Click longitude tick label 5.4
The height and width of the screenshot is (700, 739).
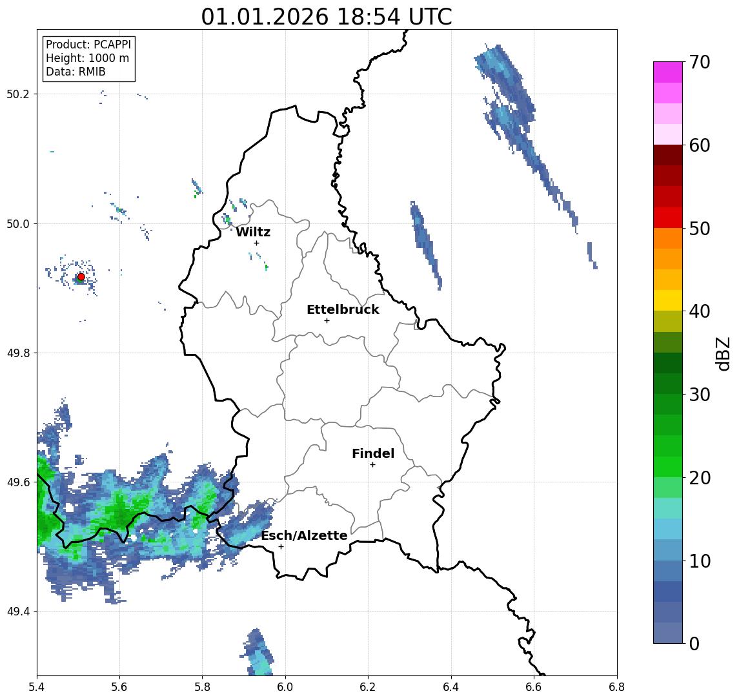tap(37, 687)
